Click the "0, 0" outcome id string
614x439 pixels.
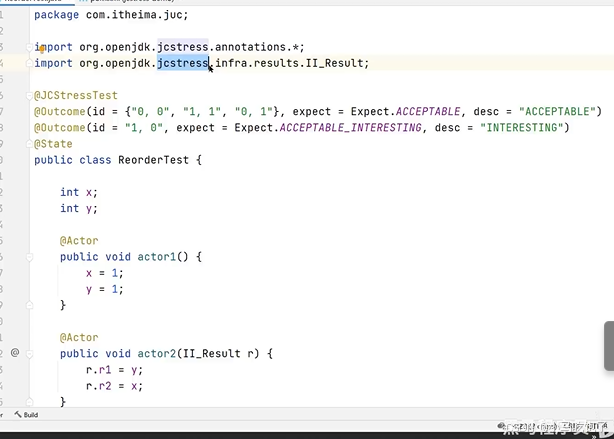click(150, 112)
